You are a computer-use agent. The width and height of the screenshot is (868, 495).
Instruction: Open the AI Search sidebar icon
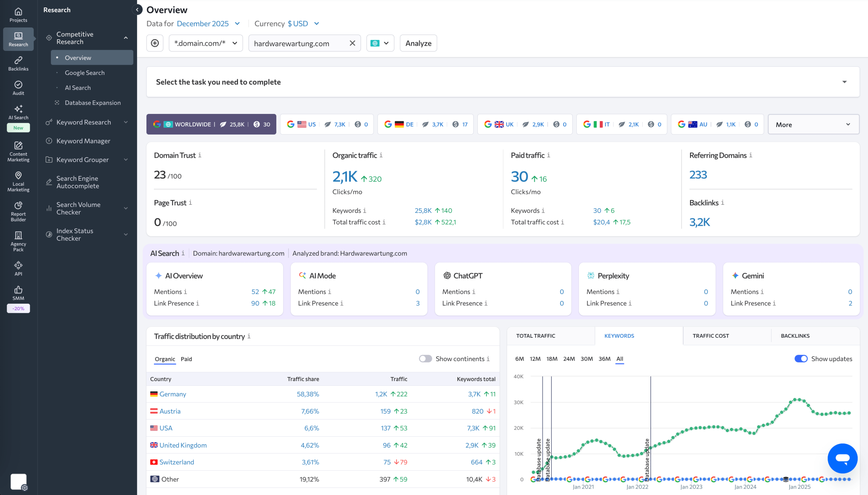coord(18,112)
